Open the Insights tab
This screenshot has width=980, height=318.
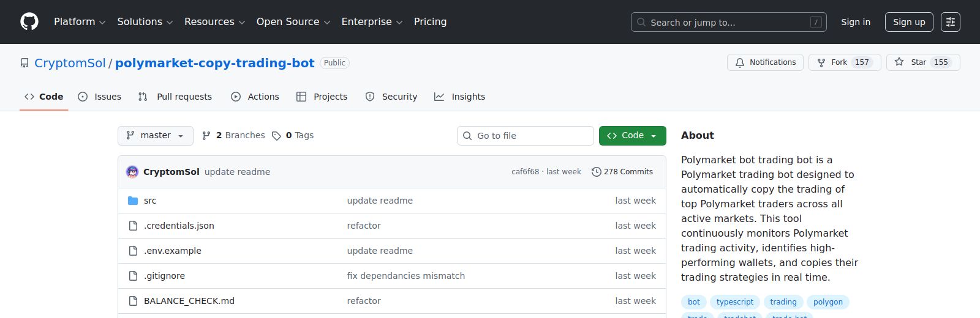459,97
